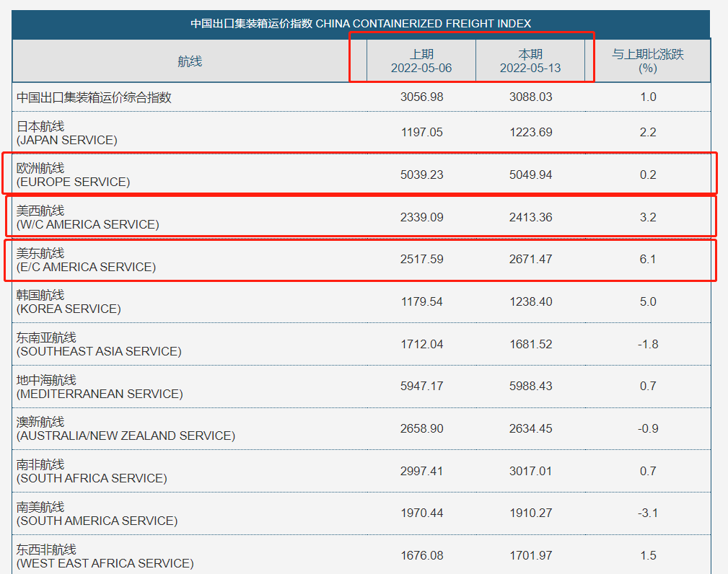The width and height of the screenshot is (728, 574).
Task: Click the Japan service value 1197.05
Action: point(421,132)
